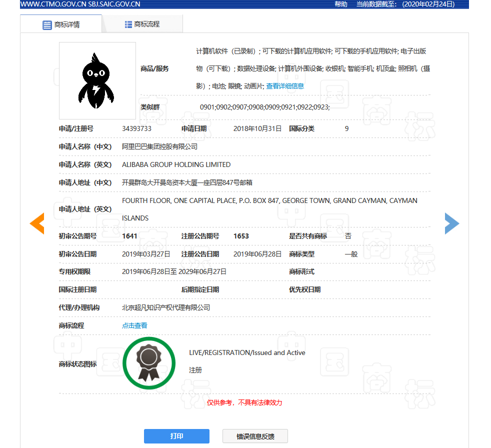Go to next trademark with blue arrow
The height and width of the screenshot is (448, 491).
click(452, 223)
